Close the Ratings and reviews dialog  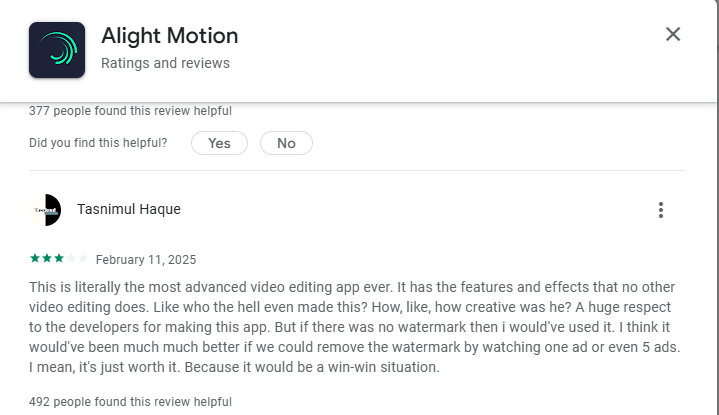(x=673, y=35)
